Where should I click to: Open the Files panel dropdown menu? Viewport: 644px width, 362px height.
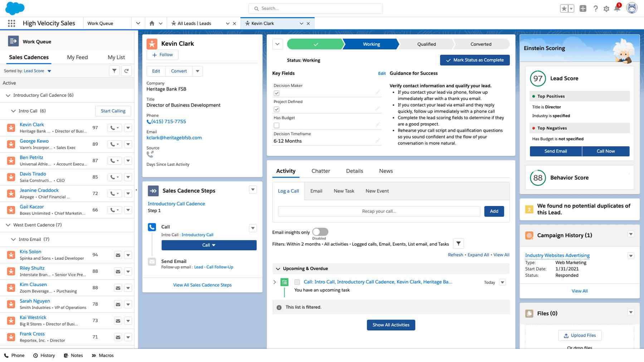point(631,313)
